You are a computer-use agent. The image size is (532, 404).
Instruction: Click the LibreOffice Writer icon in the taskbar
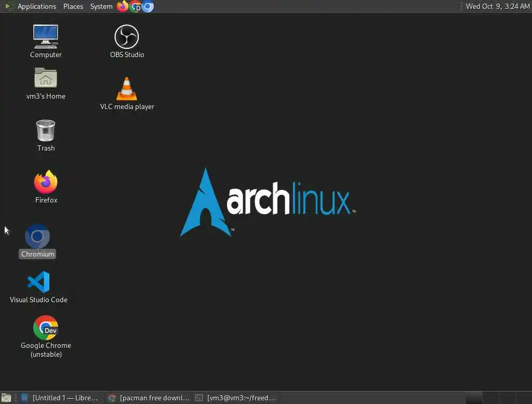coord(24,398)
